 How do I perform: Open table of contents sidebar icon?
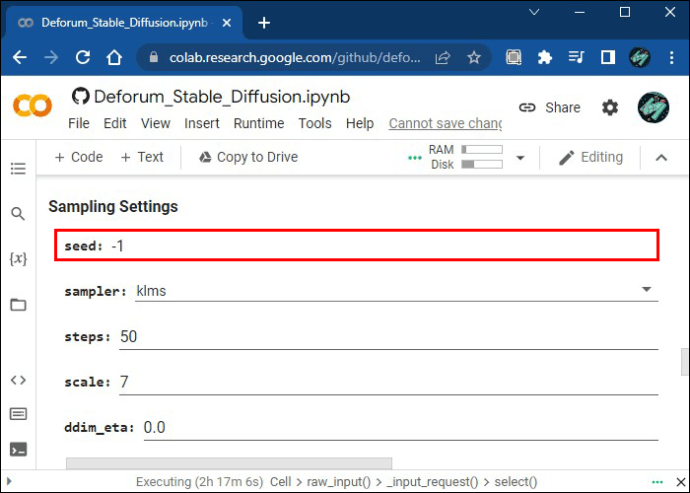18,168
